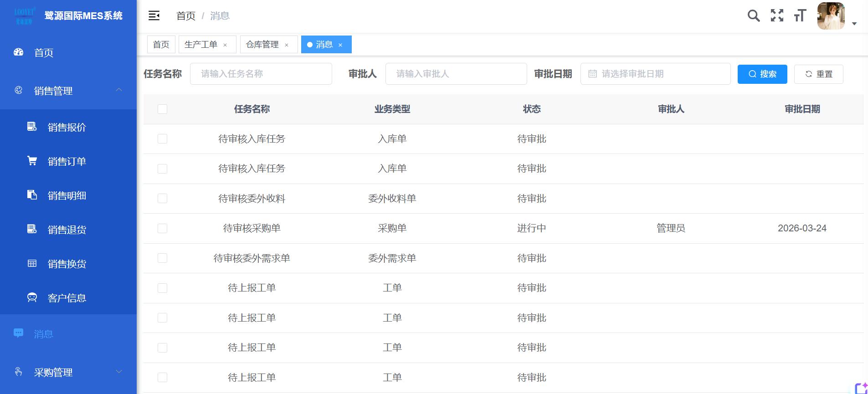Click the 客户信息 sidebar icon

click(x=32, y=298)
